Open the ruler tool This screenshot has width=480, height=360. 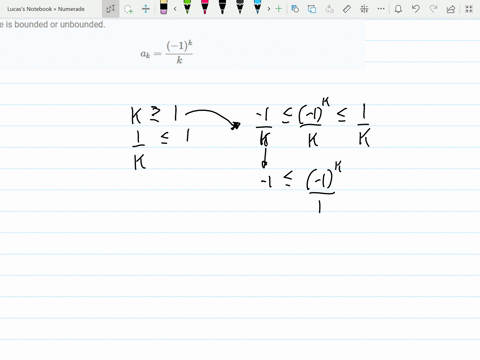(347, 9)
